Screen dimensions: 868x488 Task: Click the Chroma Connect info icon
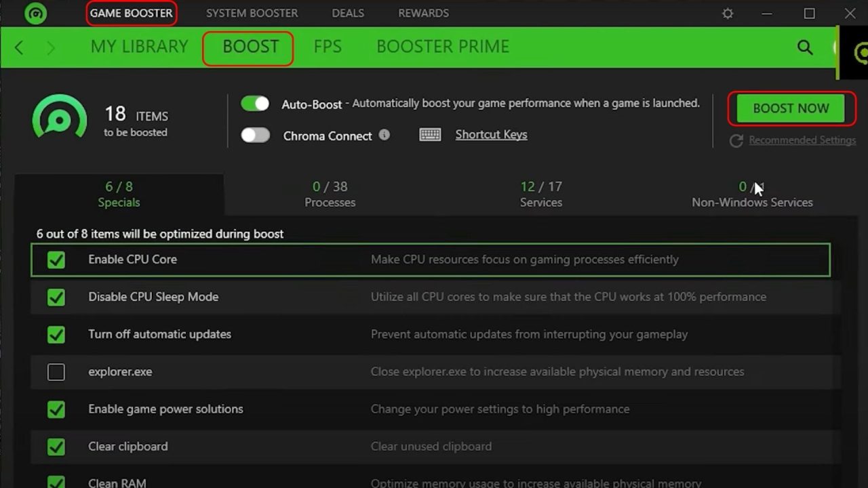[x=384, y=135]
